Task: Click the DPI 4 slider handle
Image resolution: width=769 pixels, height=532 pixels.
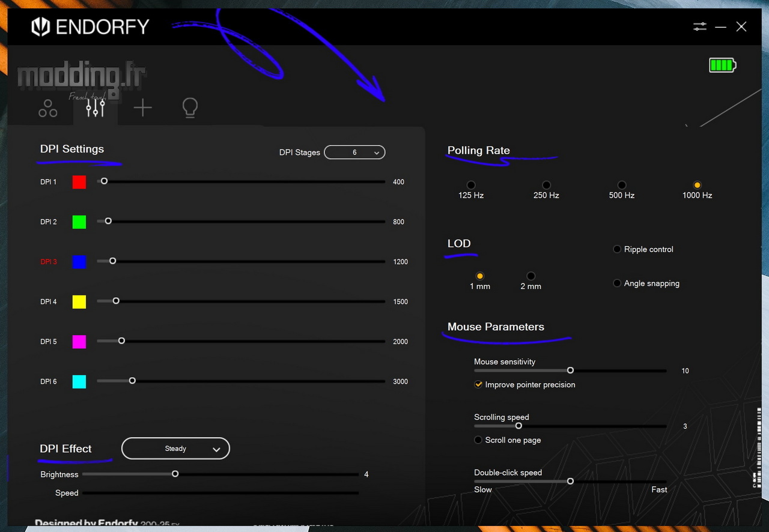Action: pos(116,301)
